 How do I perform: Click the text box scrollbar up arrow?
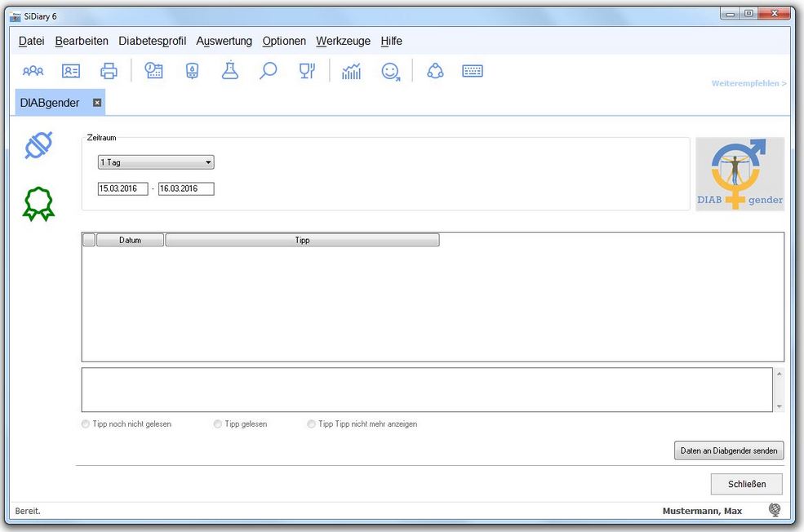(779, 375)
